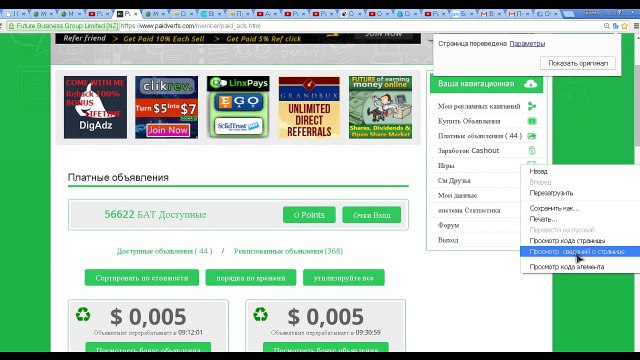This screenshot has width=640, height=360.
Task: Open the Future of earning money online banner
Action: tap(380, 107)
